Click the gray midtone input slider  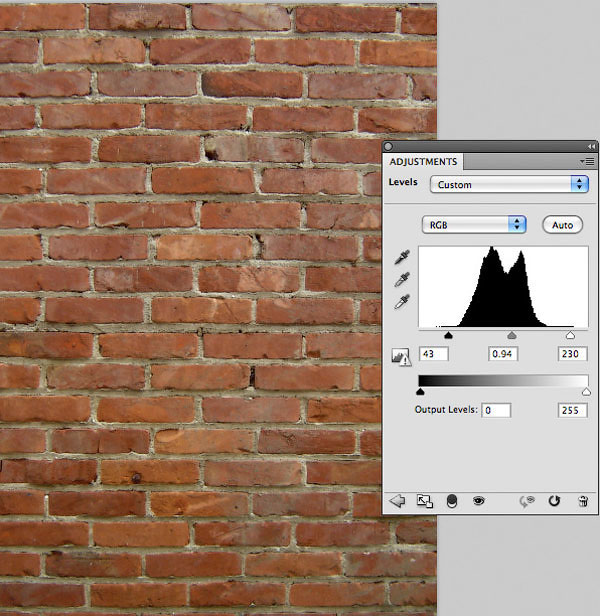coord(511,335)
